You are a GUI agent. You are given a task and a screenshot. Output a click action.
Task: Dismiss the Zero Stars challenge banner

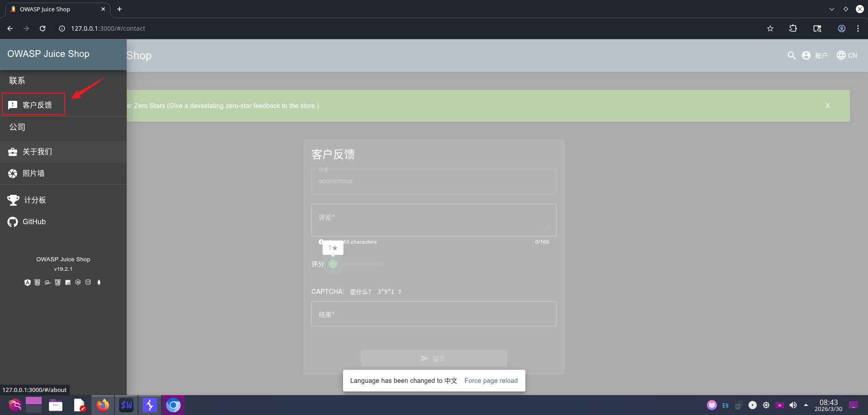(828, 106)
